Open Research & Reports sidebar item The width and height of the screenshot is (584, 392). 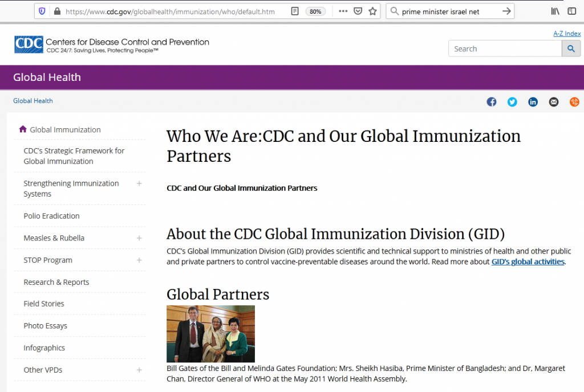(56, 282)
